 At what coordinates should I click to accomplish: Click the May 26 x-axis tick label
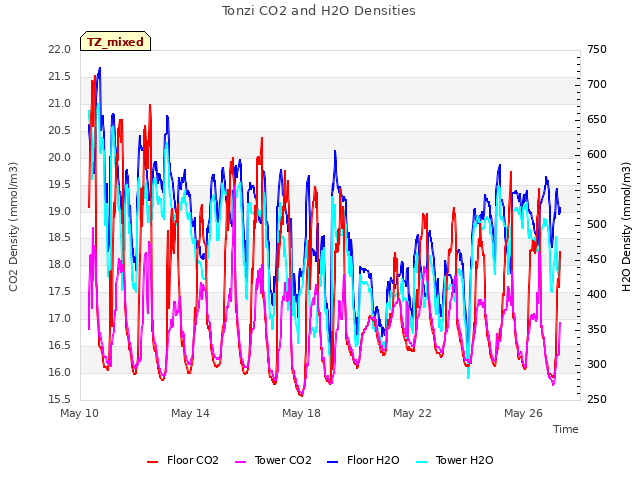click(x=523, y=413)
